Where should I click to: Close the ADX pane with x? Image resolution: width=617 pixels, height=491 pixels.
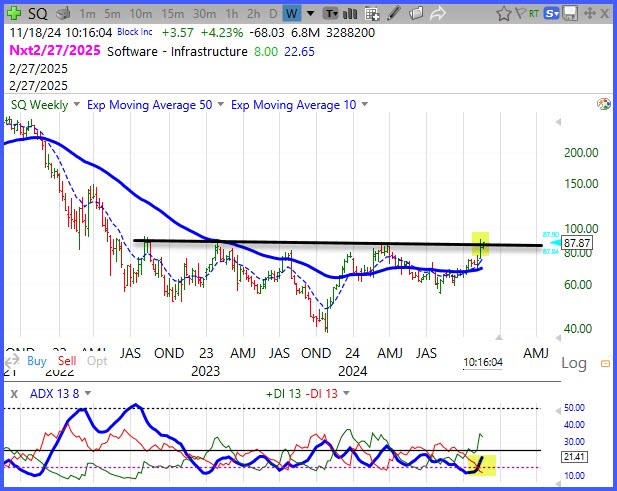14,394
